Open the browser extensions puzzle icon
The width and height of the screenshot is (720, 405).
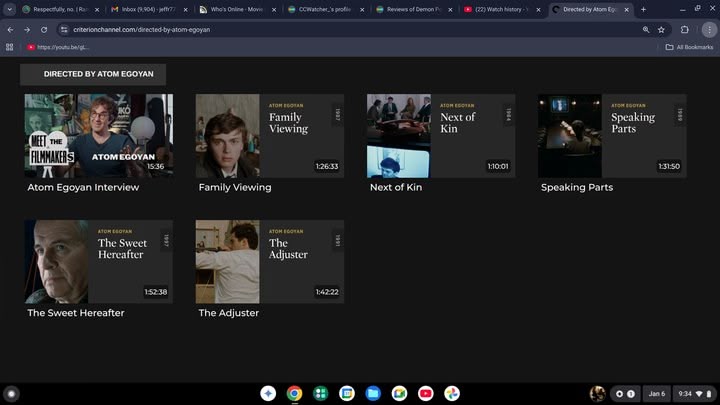(684, 29)
